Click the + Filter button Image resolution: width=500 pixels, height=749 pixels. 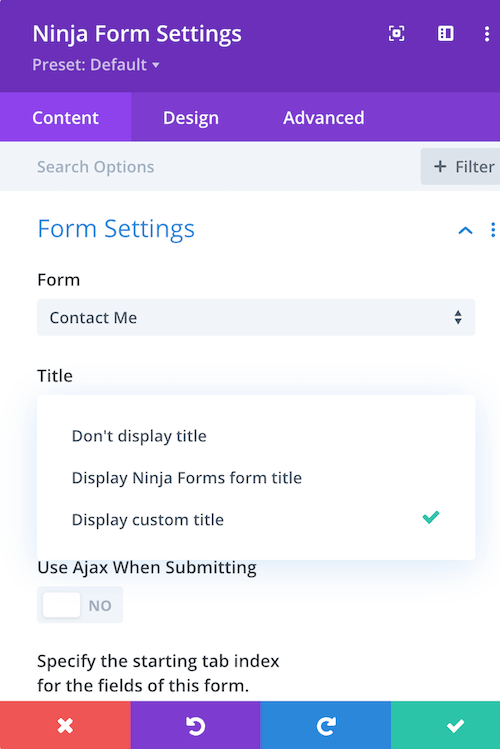460,166
